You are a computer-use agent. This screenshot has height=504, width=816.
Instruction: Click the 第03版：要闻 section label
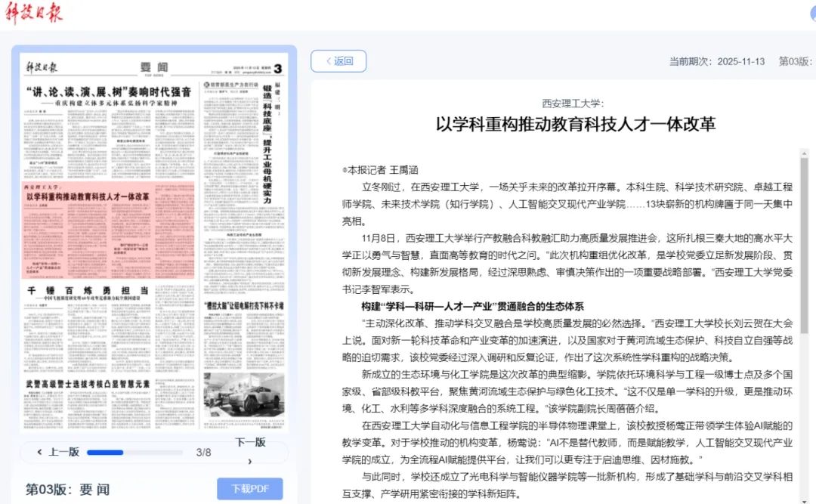(68, 489)
